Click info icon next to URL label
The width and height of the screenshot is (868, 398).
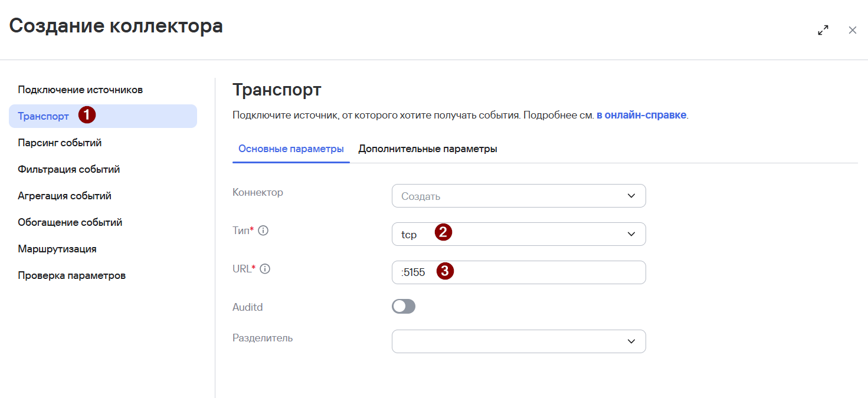(265, 269)
